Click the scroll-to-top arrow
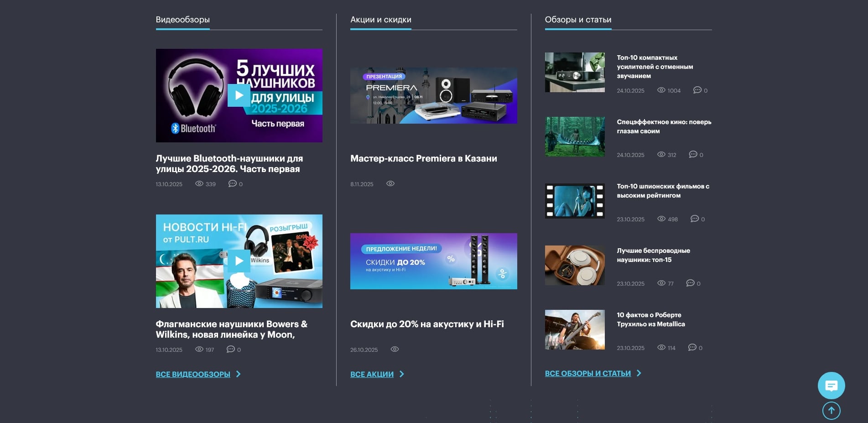Image resolution: width=868 pixels, height=423 pixels. click(x=831, y=411)
